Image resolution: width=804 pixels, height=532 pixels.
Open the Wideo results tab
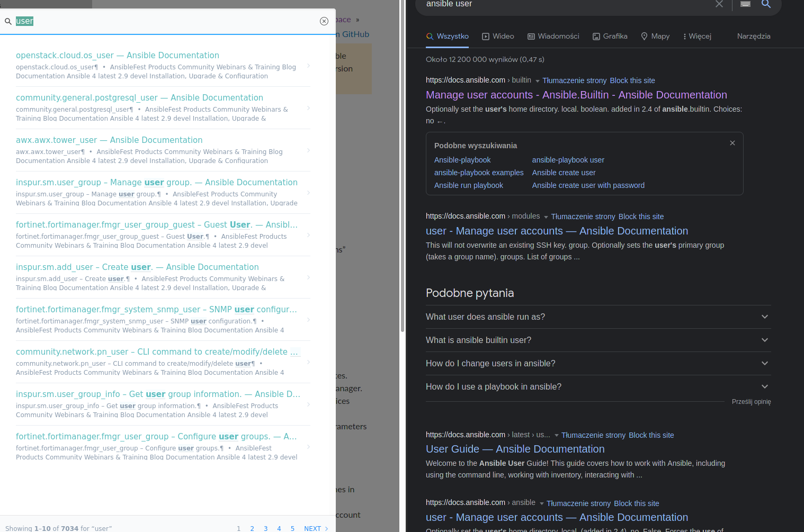click(x=498, y=37)
